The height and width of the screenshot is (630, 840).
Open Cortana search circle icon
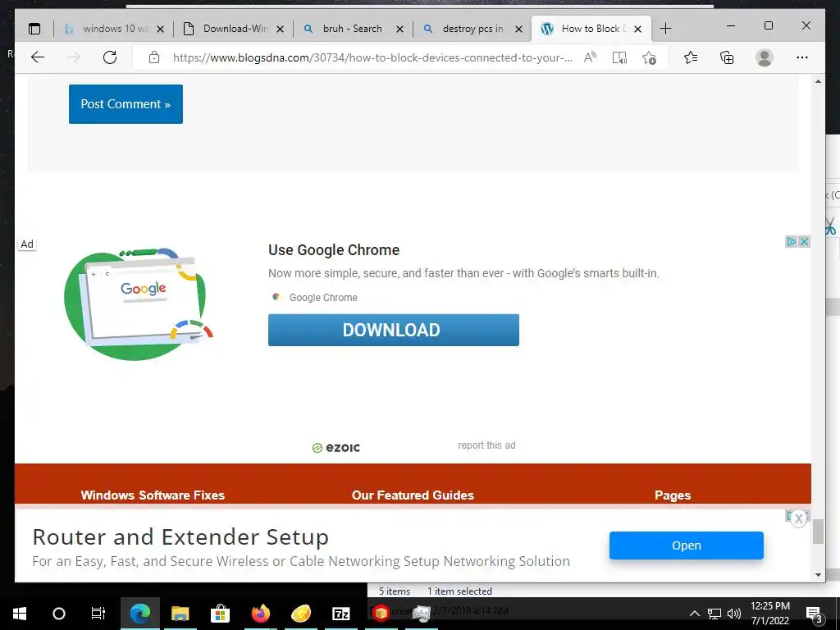tap(59, 614)
